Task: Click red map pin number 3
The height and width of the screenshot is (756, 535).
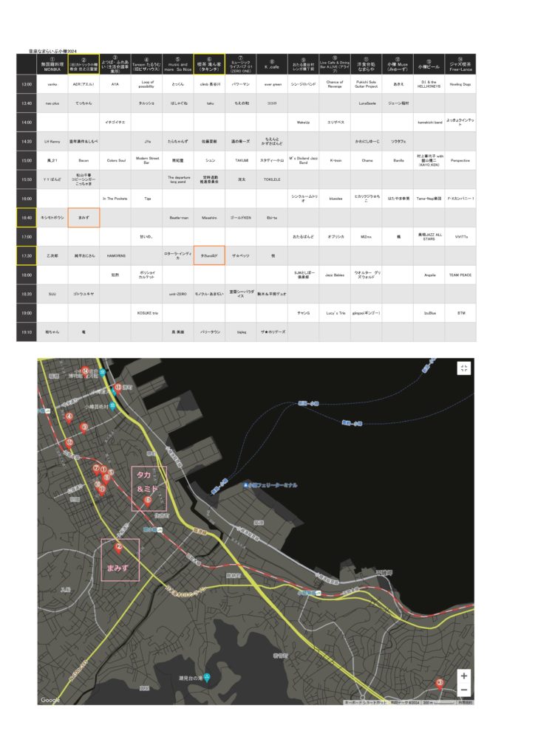Action: click(440, 683)
